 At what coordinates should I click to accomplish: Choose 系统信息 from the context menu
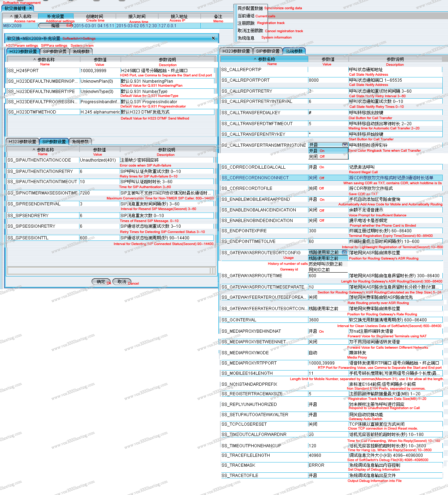tap(246, 38)
